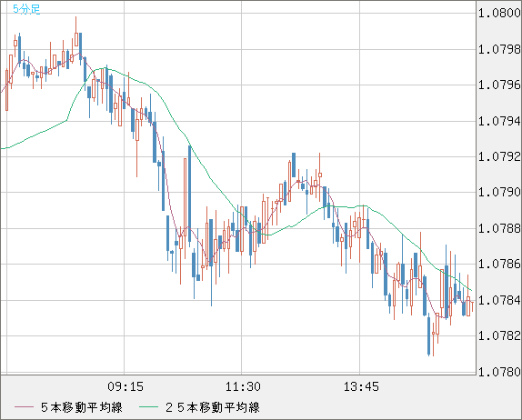Click the green 25-period moving average legend line
Screen dimensions: 522x420
[x=148, y=407]
